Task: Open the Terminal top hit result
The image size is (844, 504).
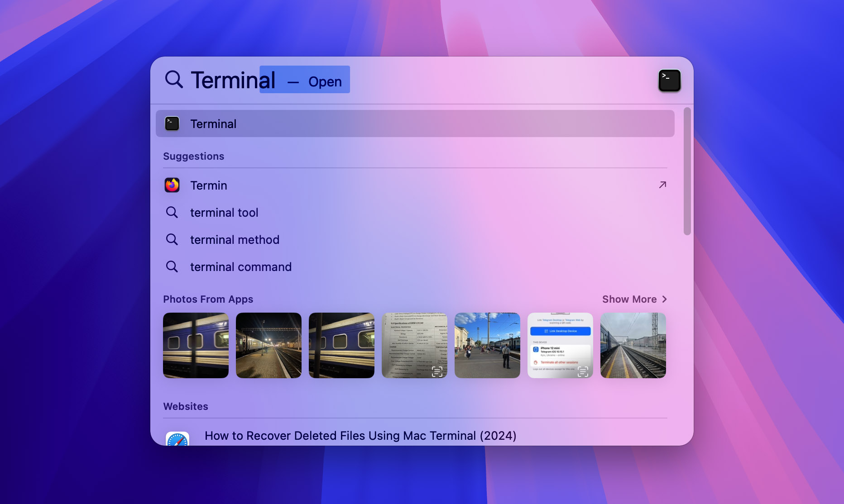Action: pyautogui.click(x=415, y=124)
